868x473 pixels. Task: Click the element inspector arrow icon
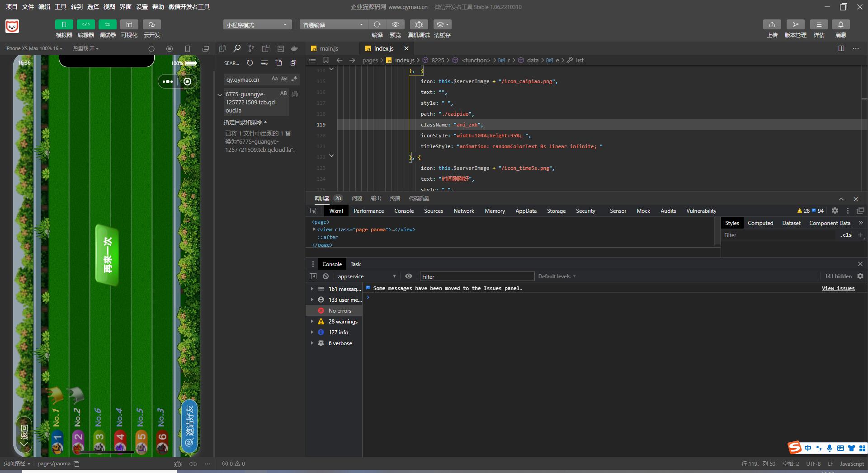click(x=313, y=211)
